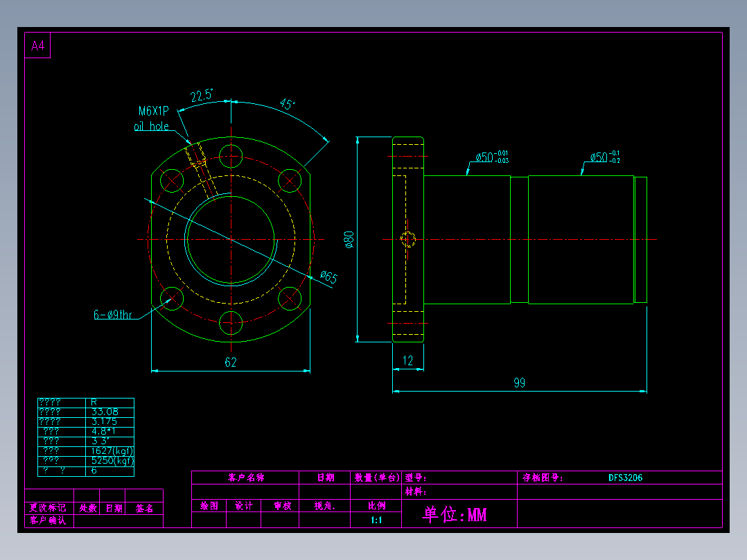Select the 99 overall length dimension
The height and width of the screenshot is (560, 747).
[x=519, y=383]
